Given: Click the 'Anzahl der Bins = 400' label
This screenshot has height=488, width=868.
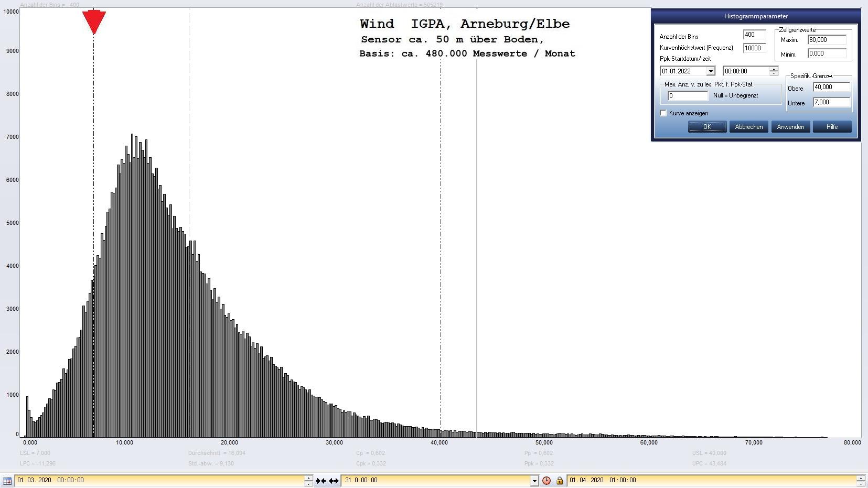Looking at the screenshot, I should [x=50, y=5].
